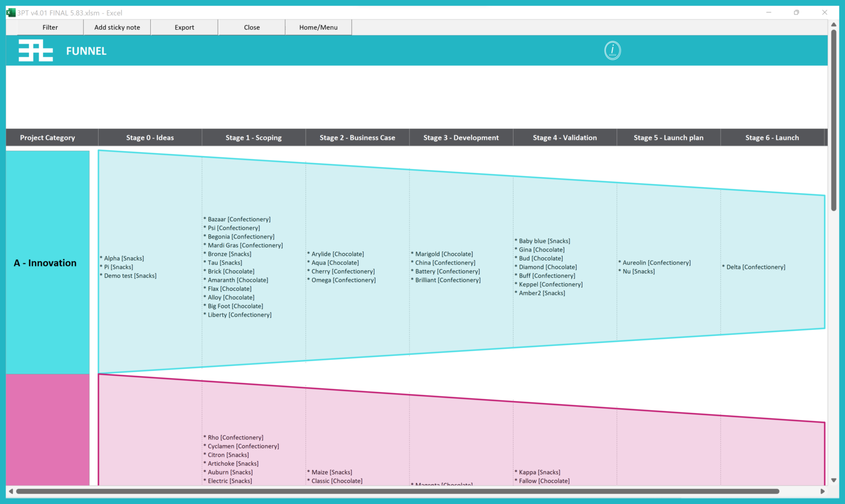The image size is (845, 504).
Task: Open project Nu [Snacks]
Action: tap(636, 271)
